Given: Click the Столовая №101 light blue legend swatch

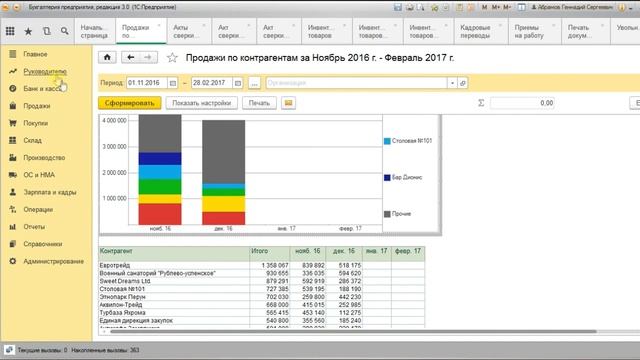Looking at the screenshot, I should point(387,141).
